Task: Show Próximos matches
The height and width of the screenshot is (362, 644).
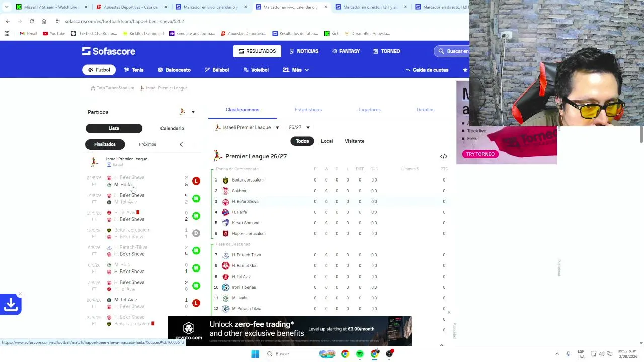Action: point(147,144)
